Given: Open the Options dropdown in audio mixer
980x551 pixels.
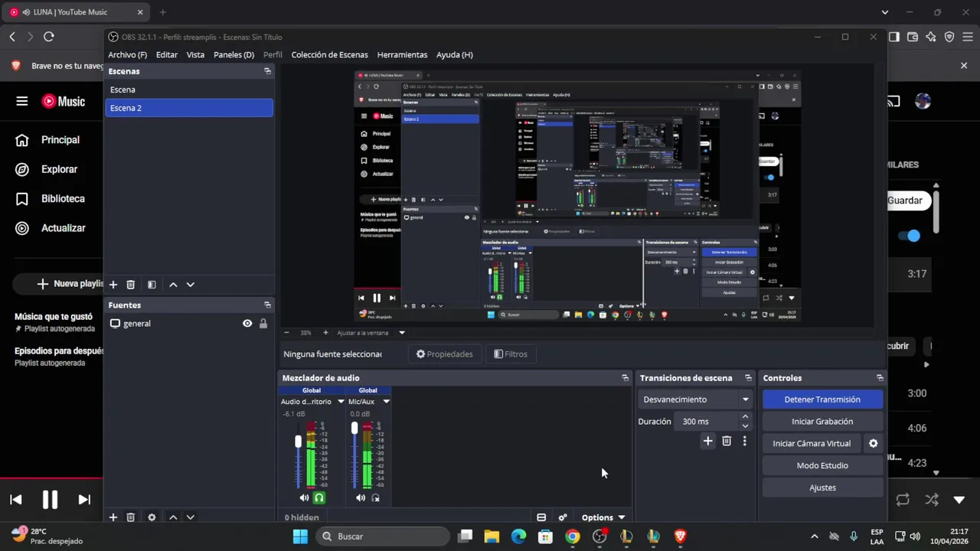Looking at the screenshot, I should pyautogui.click(x=603, y=517).
